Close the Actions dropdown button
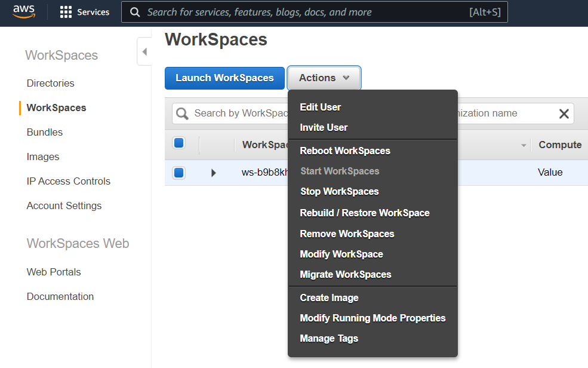588x368 pixels. click(x=324, y=78)
